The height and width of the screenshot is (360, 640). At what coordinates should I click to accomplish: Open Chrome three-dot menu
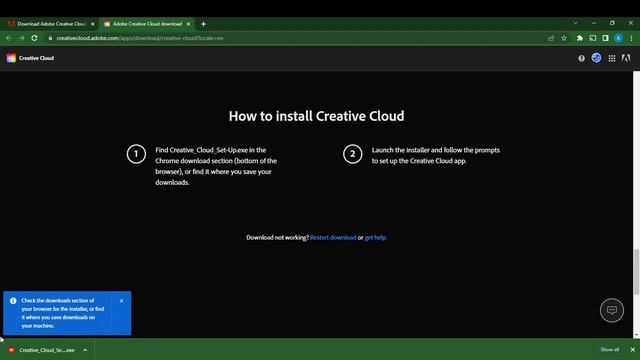tap(631, 38)
